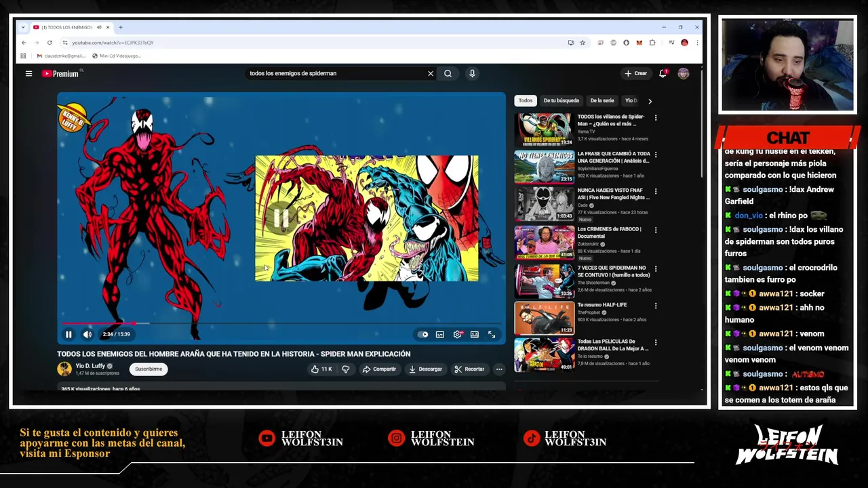Select the 'Yio D.' filter chip
This screenshot has width=868, height=488.
pos(631,100)
